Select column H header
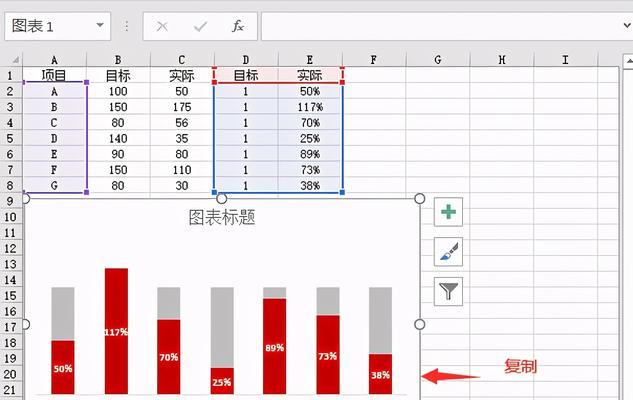 (x=501, y=60)
